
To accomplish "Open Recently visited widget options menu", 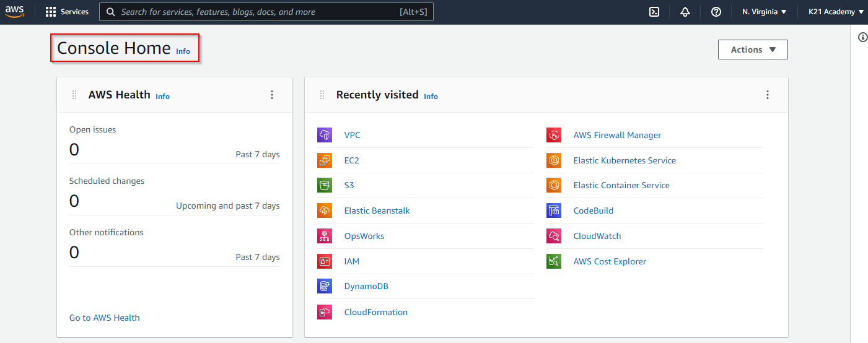I will pos(767,95).
